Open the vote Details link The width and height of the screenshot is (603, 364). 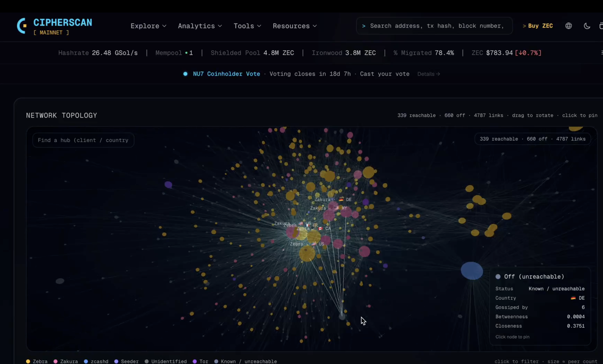coord(428,74)
